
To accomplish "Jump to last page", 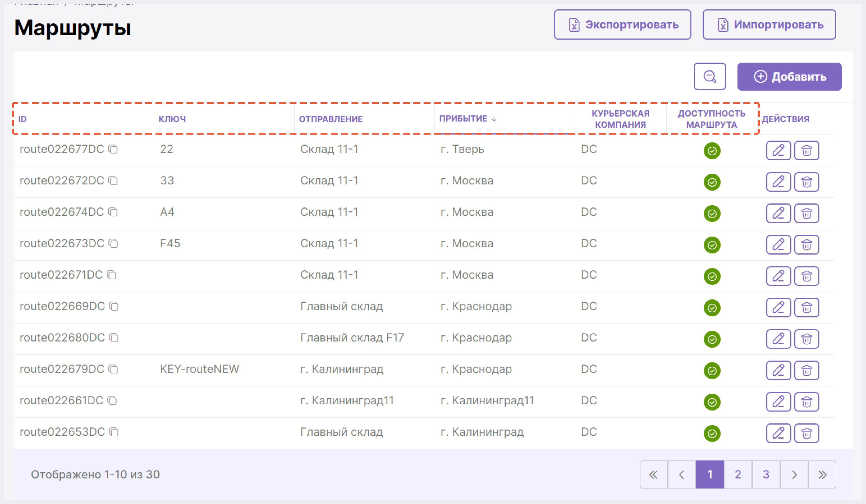I will pos(822,475).
